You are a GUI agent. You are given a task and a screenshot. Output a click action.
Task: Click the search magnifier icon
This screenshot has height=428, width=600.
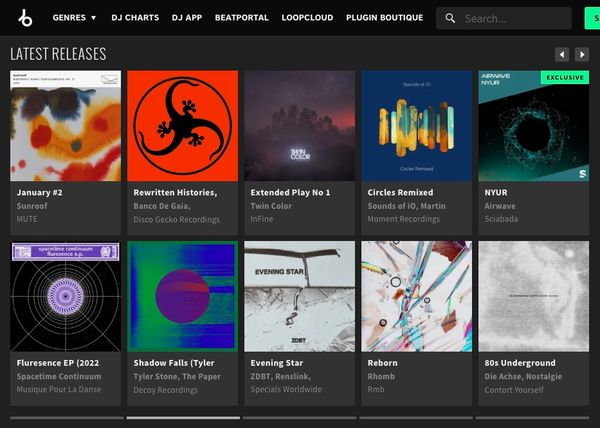point(451,18)
